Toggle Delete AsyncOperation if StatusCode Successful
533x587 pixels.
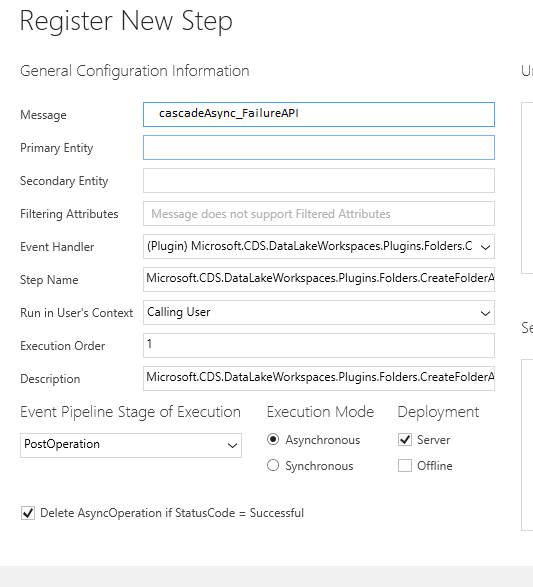click(x=28, y=513)
